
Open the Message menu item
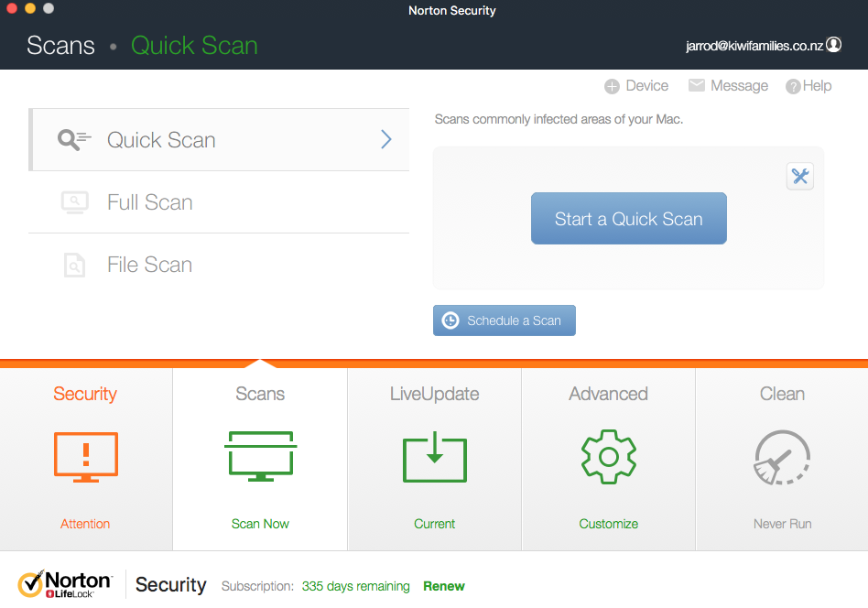click(728, 86)
